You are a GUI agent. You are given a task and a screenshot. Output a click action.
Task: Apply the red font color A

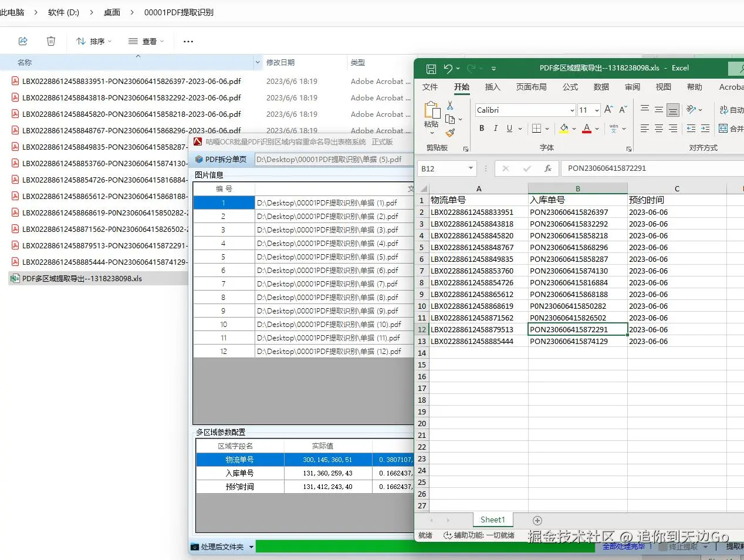click(x=587, y=128)
